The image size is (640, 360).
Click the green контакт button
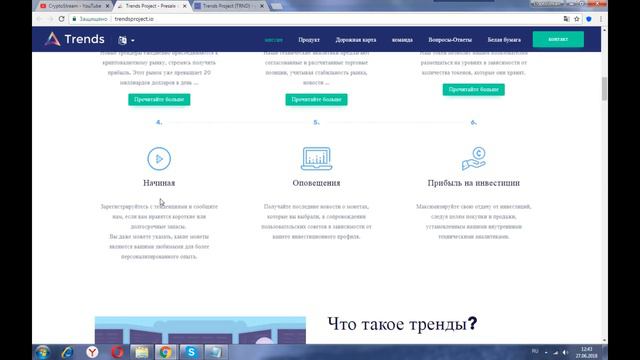point(558,39)
